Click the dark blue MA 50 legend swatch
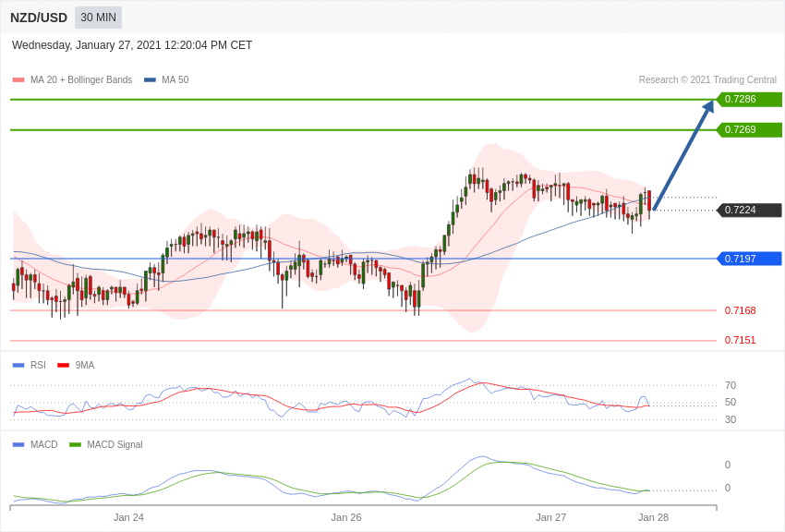Viewport: 785px width, 532px height. [x=150, y=79]
